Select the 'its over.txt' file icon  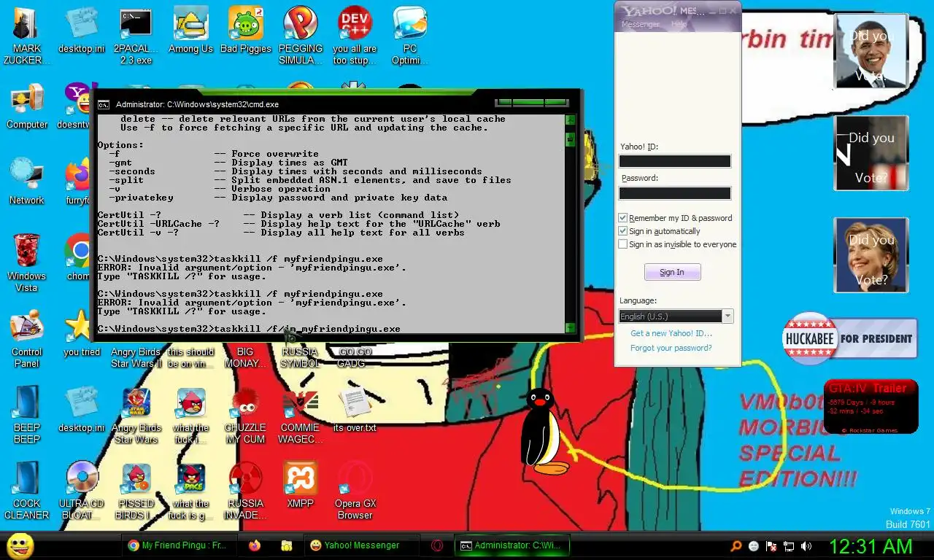pyautogui.click(x=355, y=409)
